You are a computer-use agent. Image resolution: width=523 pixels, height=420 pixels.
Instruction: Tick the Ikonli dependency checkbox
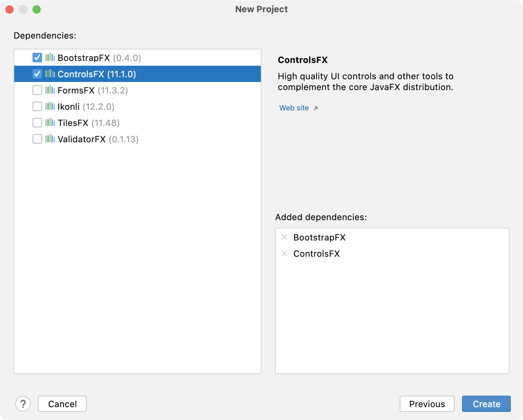tap(37, 106)
